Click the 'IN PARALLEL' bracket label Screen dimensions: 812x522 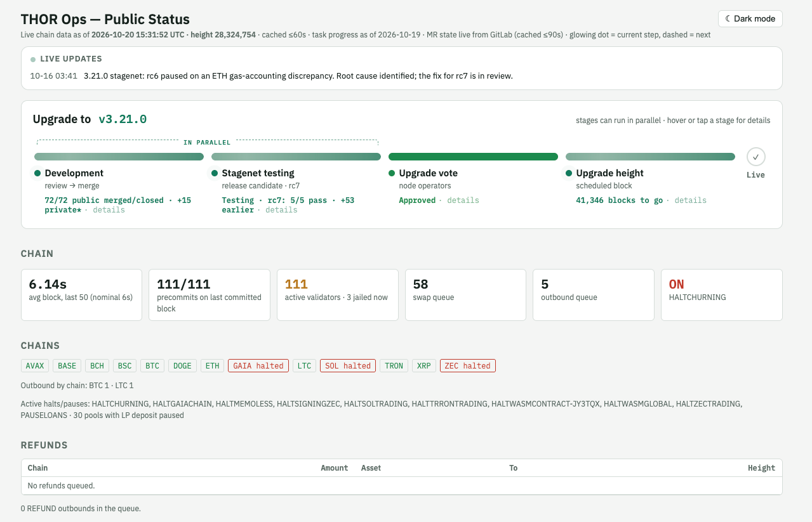(207, 143)
